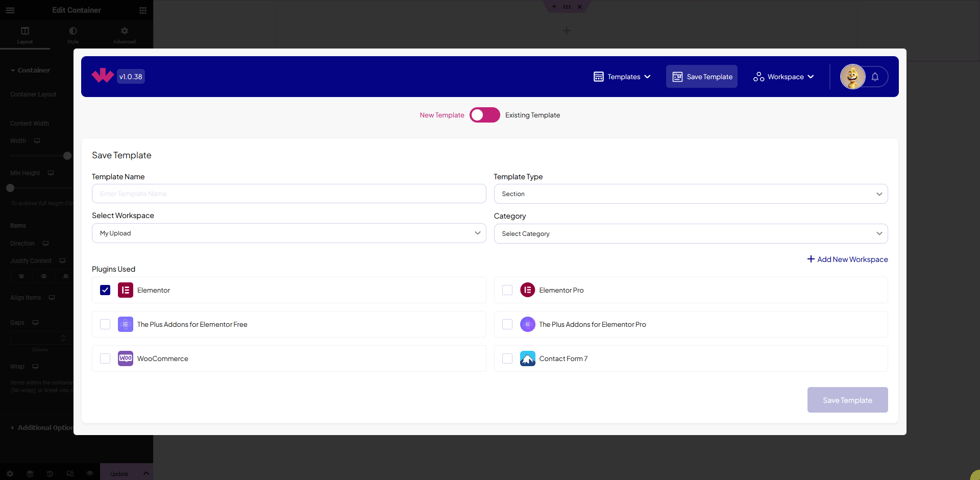Switch to the Style tab

click(73, 34)
